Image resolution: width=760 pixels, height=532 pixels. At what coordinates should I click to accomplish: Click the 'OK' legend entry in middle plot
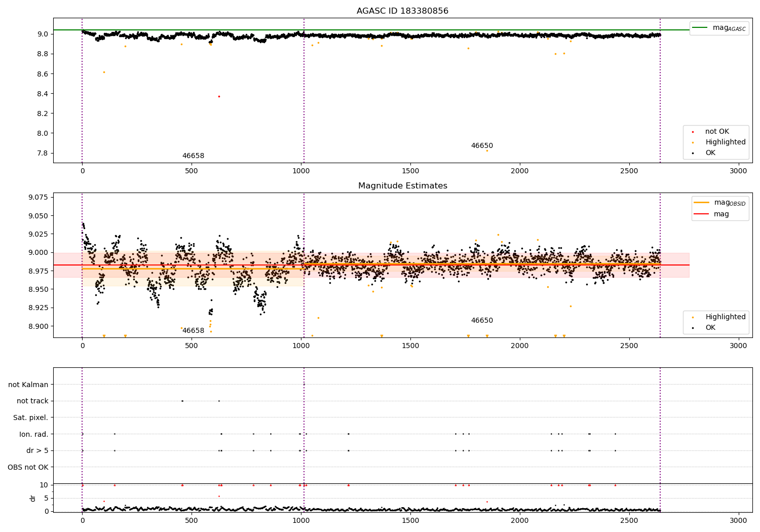[x=705, y=328]
